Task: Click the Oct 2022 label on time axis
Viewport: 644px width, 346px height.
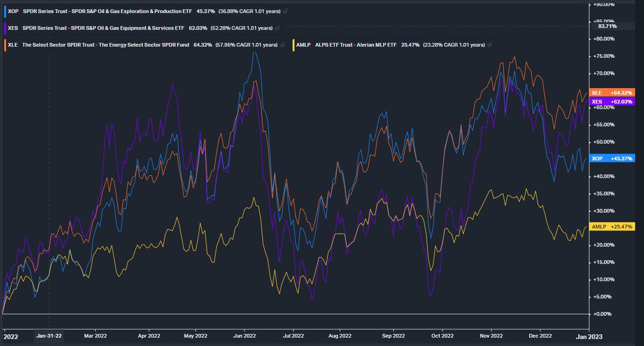Action: (x=442, y=336)
